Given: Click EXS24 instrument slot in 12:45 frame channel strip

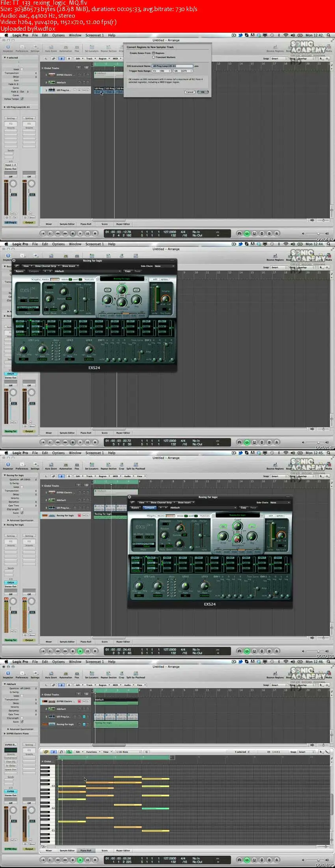Looking at the screenshot, I should (x=11, y=582).
